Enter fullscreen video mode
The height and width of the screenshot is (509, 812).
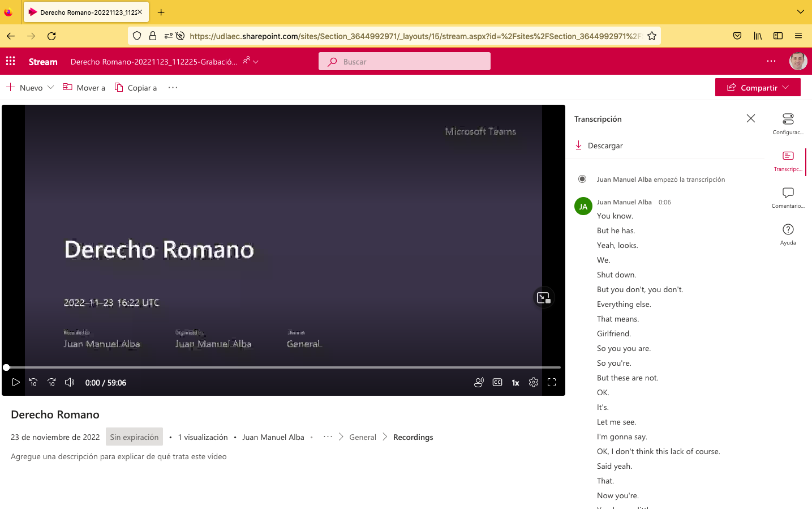click(552, 383)
